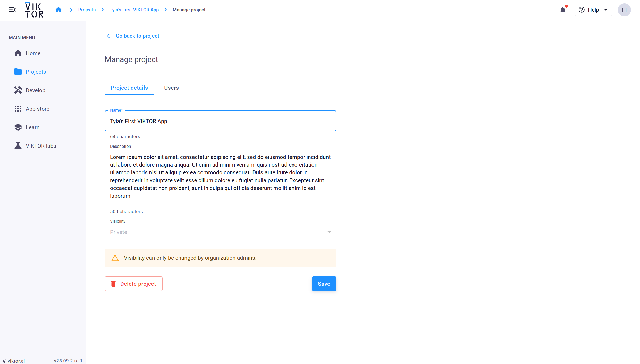Click the Description text area

(x=220, y=176)
